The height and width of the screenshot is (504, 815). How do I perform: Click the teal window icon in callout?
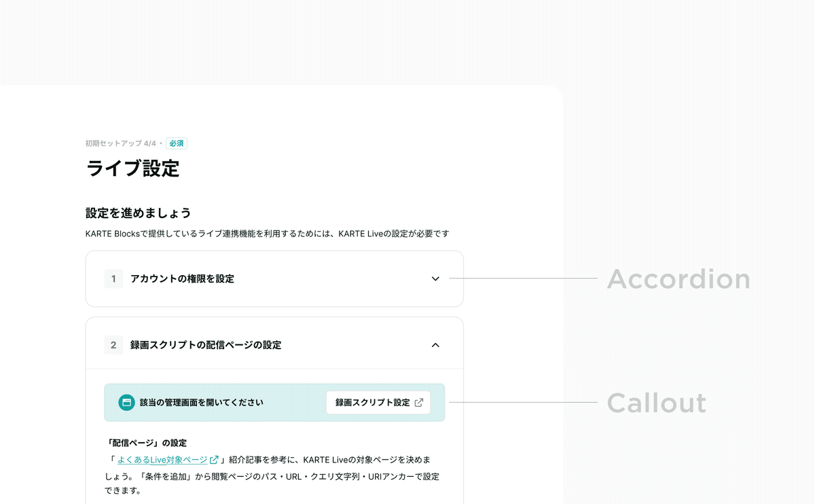pyautogui.click(x=126, y=402)
